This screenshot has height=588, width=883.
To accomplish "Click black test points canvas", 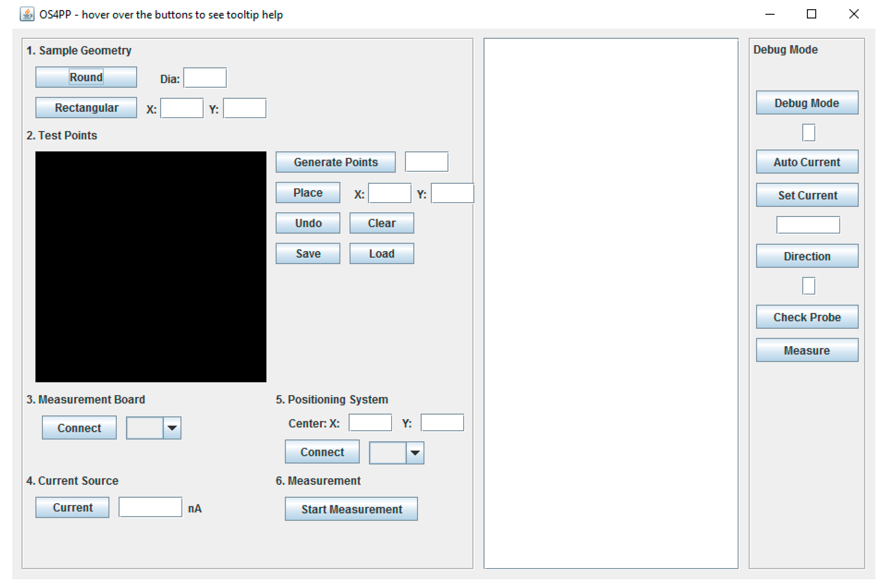I will point(151,267).
